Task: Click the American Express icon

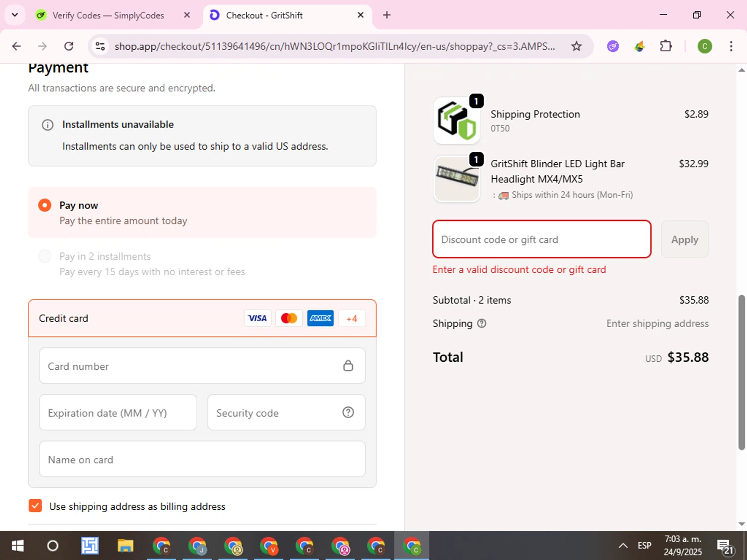Action: pyautogui.click(x=320, y=319)
